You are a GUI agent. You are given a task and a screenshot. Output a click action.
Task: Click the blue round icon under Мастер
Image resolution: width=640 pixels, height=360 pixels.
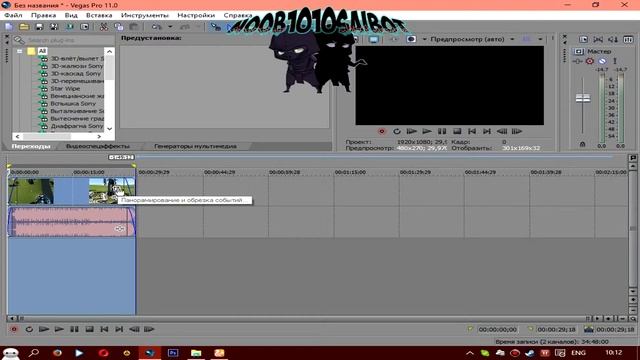(602, 61)
